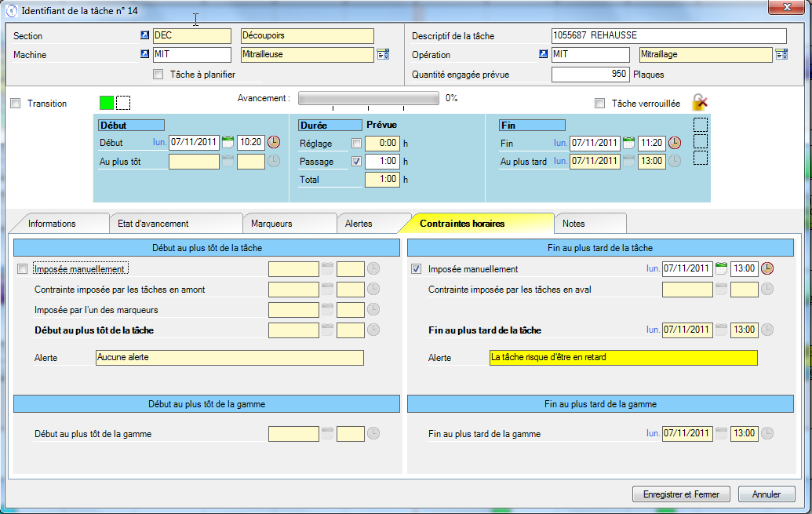
Task: Open clock picker for Début time 10:20
Action: pos(274,142)
